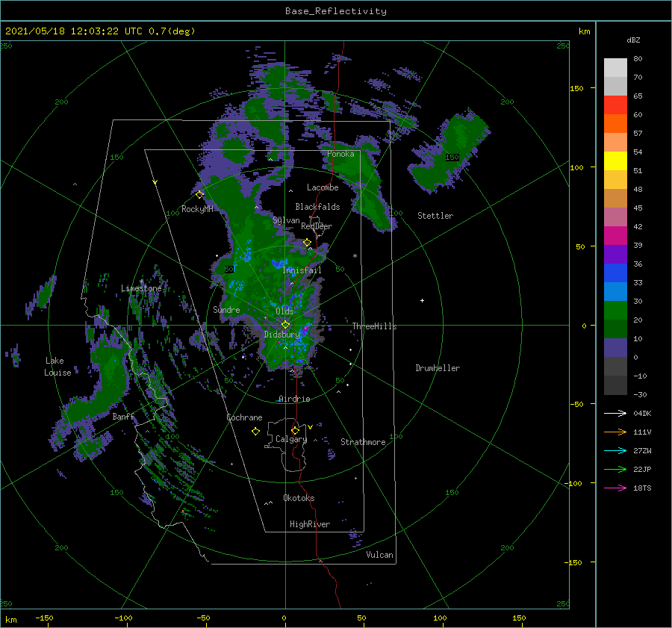Click the Cochrane label on the map
This screenshot has width=672, height=628.
coord(244,417)
